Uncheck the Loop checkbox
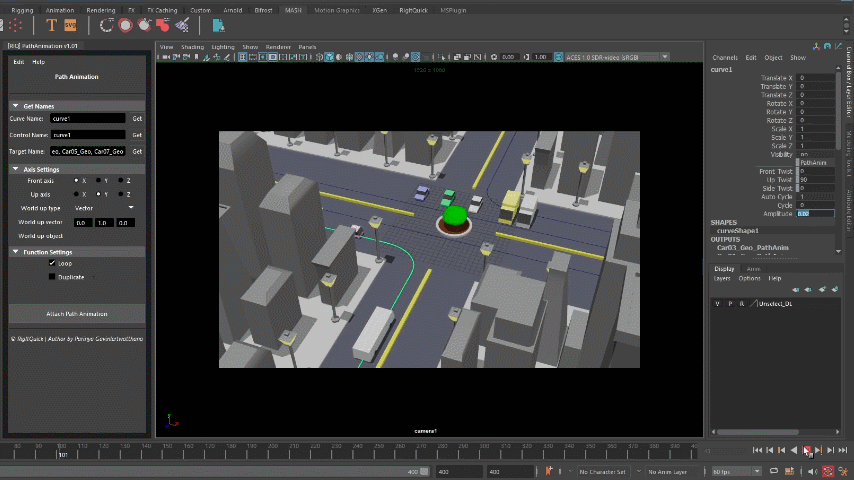Image resolution: width=854 pixels, height=480 pixels. [x=52, y=263]
